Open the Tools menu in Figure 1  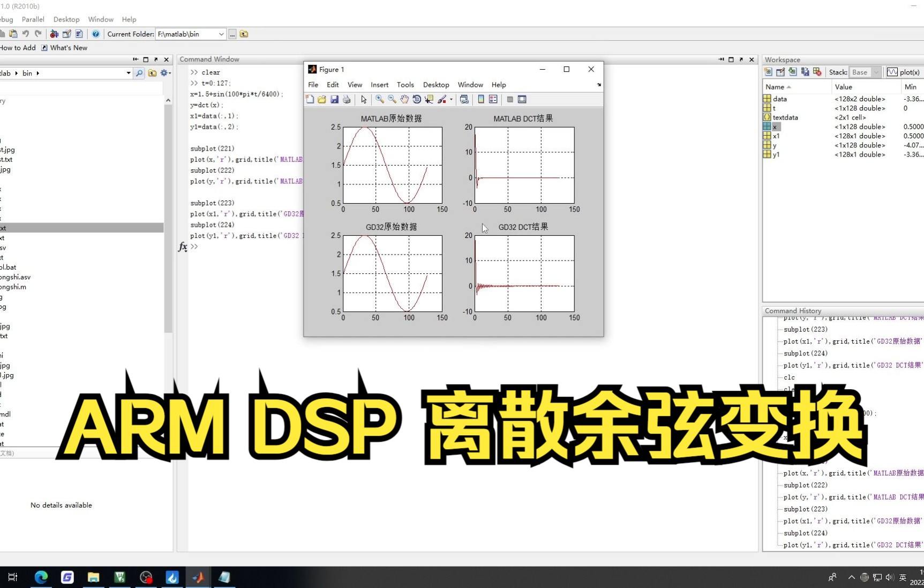pos(405,84)
